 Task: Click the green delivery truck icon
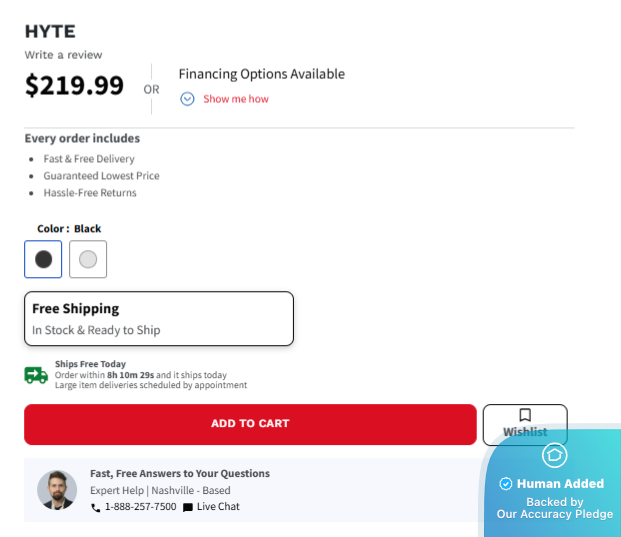click(36, 375)
